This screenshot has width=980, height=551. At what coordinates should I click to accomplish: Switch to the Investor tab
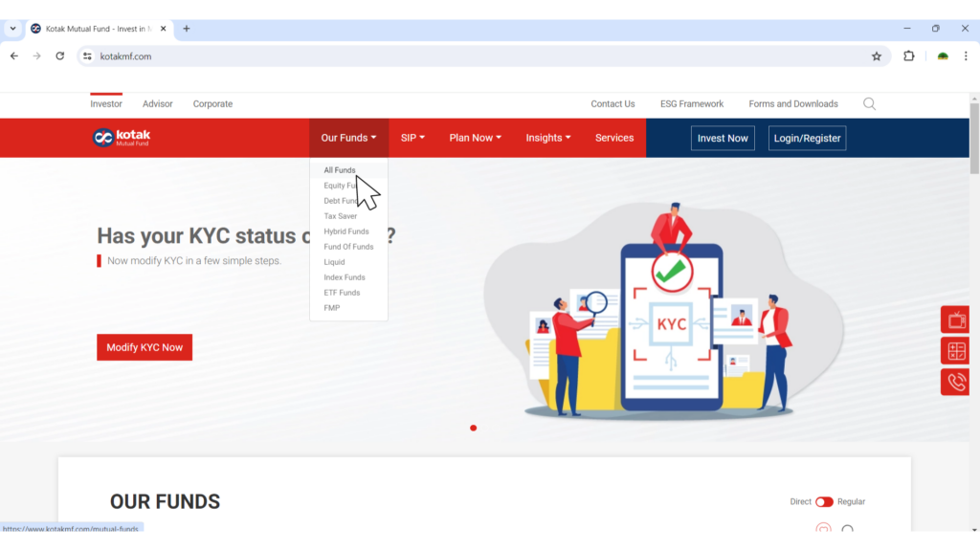tap(106, 103)
